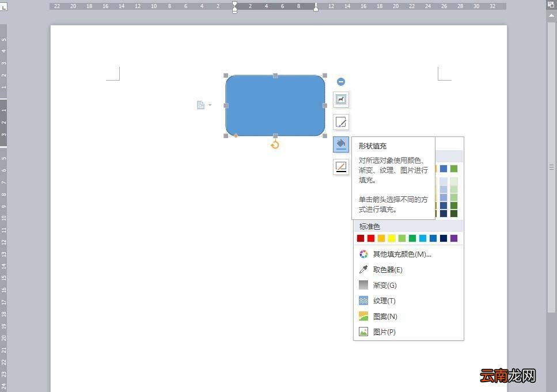The height and width of the screenshot is (392, 557).
Task: Click the eyedropper icon for 取色器
Action: (x=363, y=269)
